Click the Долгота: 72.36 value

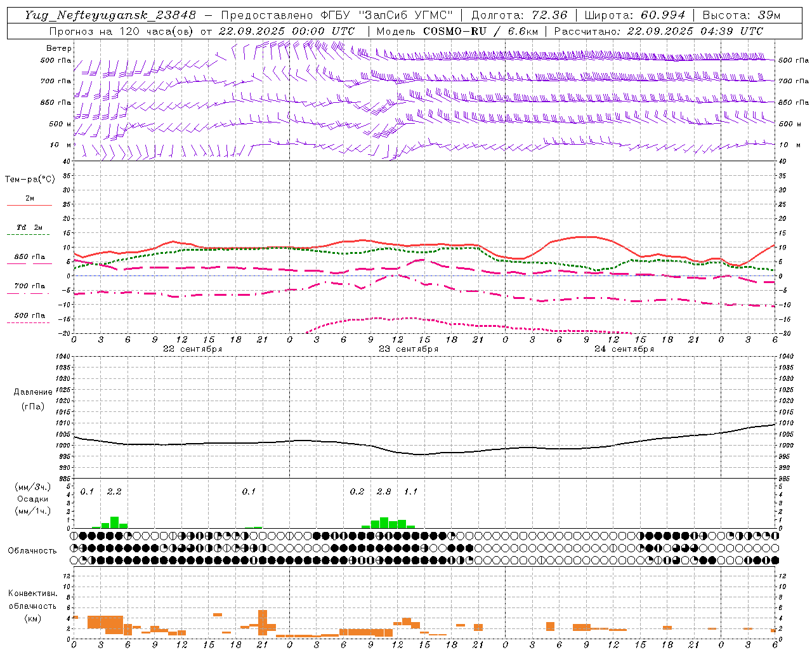519,15
